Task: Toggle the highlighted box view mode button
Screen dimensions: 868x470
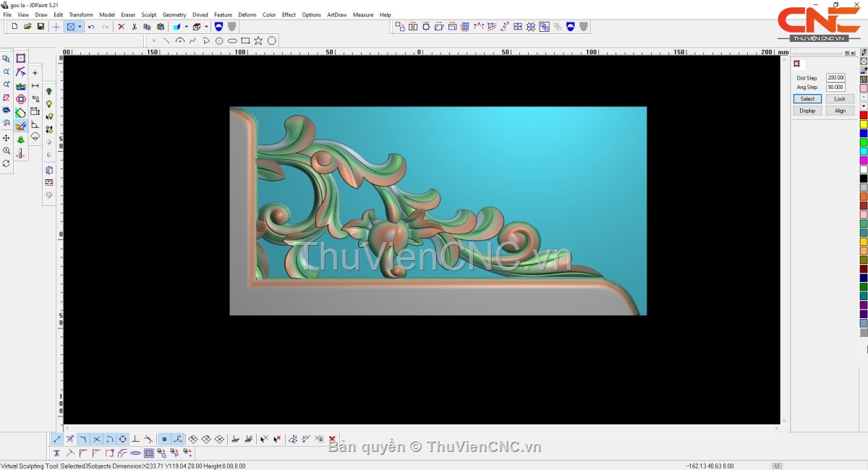Action: [x=71, y=27]
